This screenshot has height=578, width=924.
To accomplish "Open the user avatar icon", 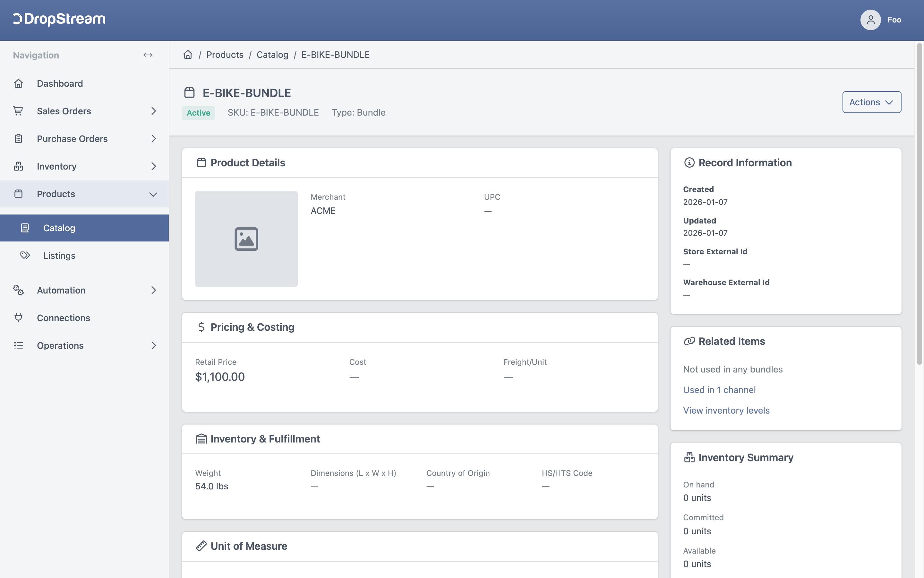I will tap(870, 20).
